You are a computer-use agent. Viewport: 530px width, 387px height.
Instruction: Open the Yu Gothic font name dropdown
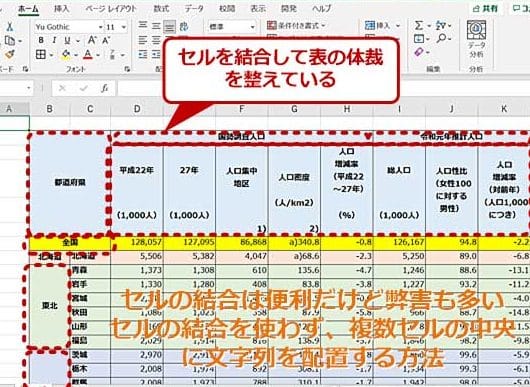101,27
